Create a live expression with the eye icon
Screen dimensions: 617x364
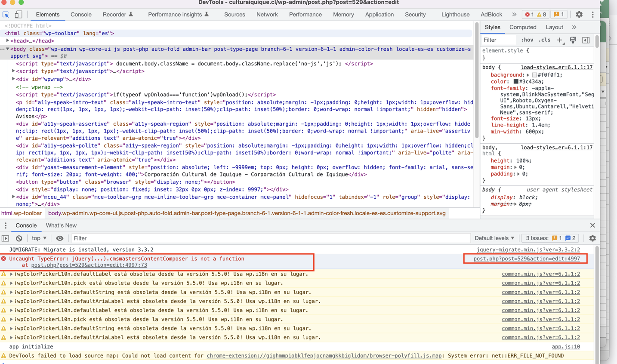pos(59,238)
